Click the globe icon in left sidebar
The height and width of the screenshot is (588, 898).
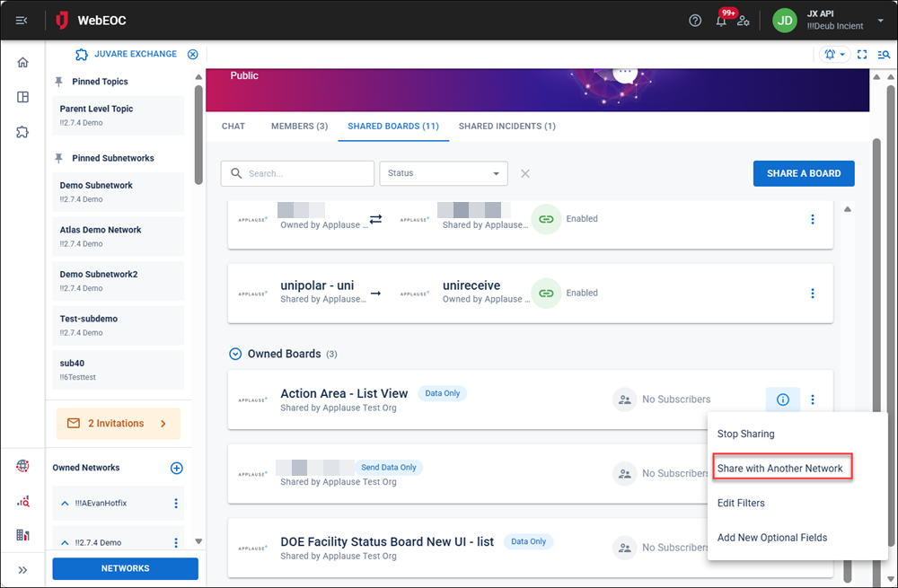[23, 466]
